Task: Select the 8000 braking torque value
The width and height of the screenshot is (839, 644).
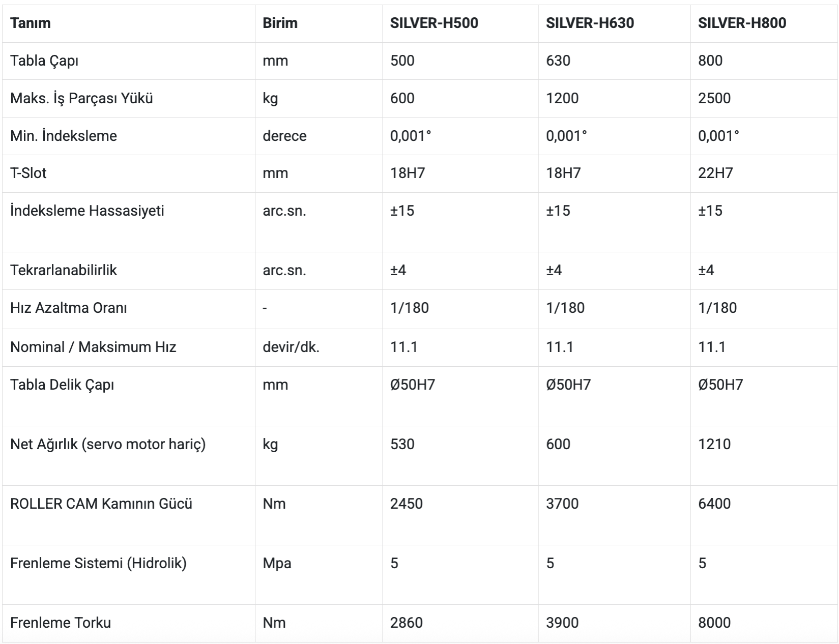Action: 714,623
